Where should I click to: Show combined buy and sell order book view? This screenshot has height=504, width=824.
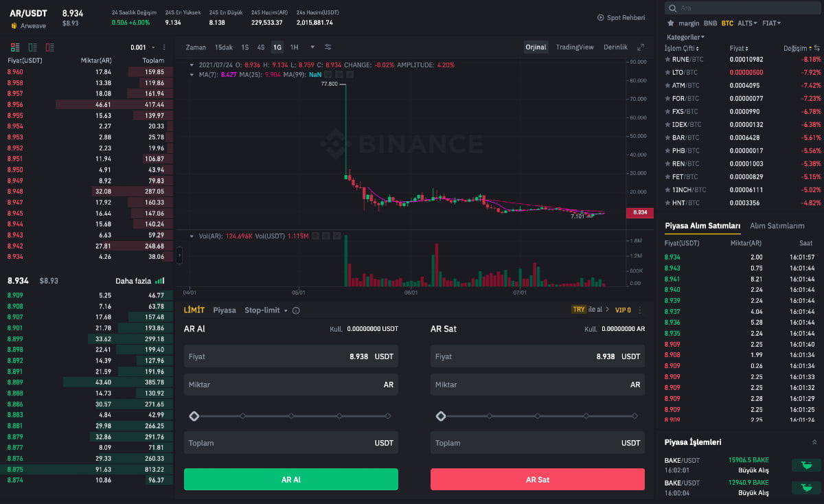coord(15,47)
